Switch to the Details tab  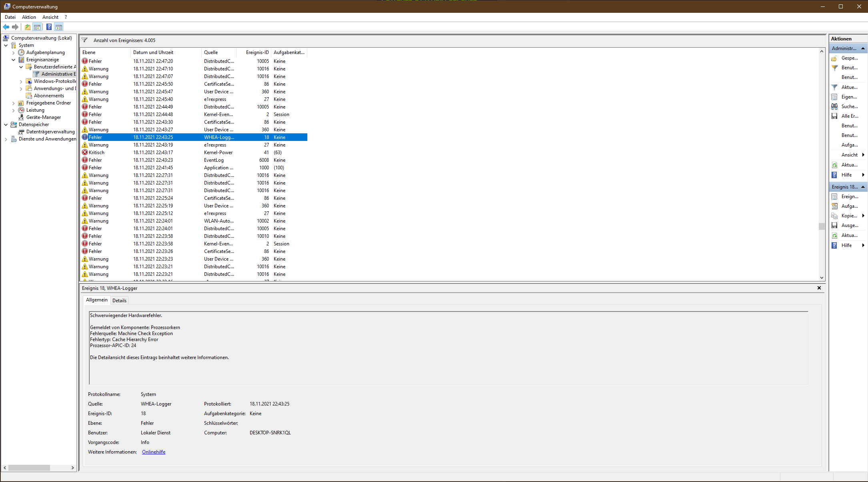[x=119, y=301]
